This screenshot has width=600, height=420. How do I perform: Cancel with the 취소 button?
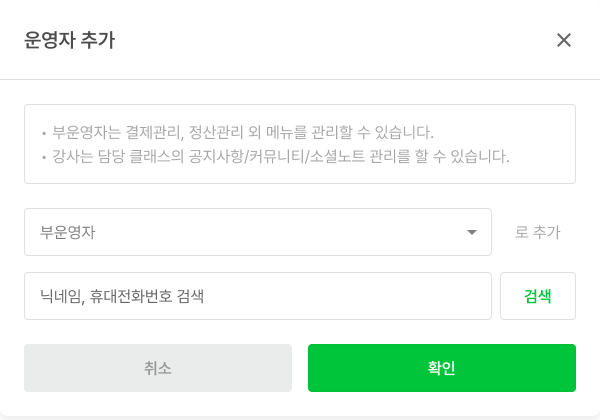pyautogui.click(x=158, y=368)
